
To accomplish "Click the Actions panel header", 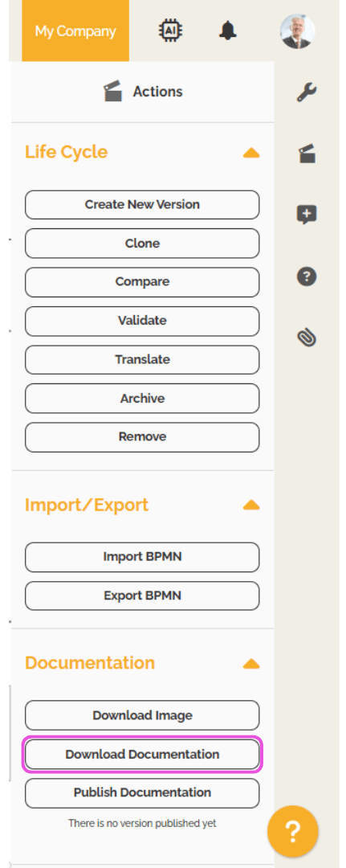I will pos(143,92).
